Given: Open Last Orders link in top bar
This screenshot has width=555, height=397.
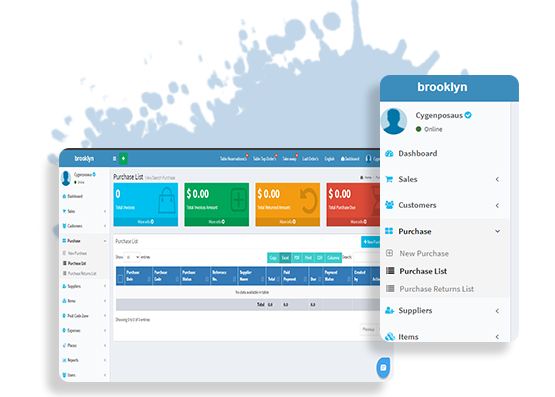Looking at the screenshot, I should [x=310, y=159].
